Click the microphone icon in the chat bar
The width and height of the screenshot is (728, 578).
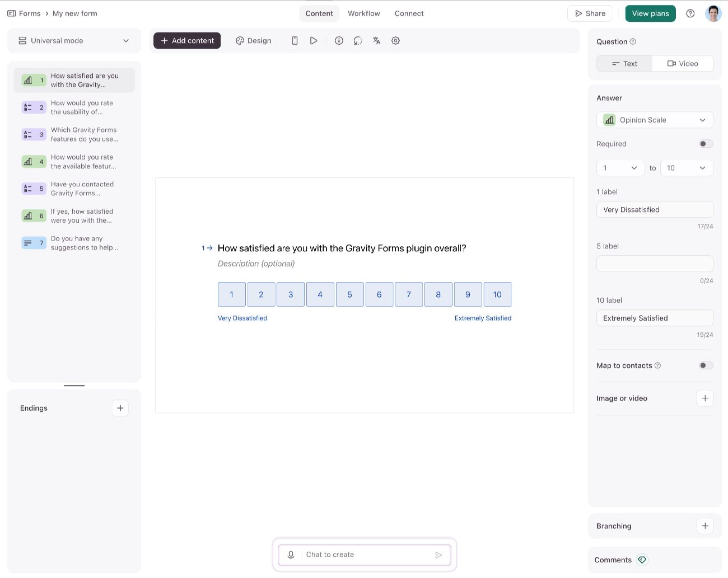pos(291,554)
